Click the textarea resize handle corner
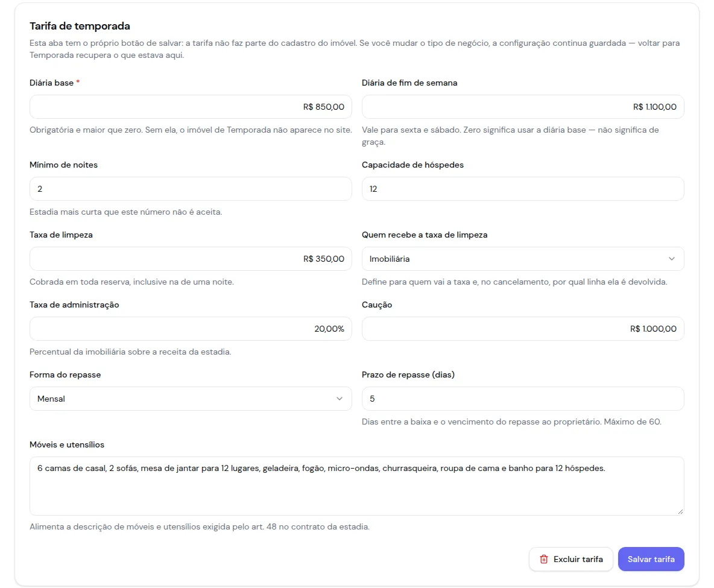714x588 pixels. (x=680, y=511)
